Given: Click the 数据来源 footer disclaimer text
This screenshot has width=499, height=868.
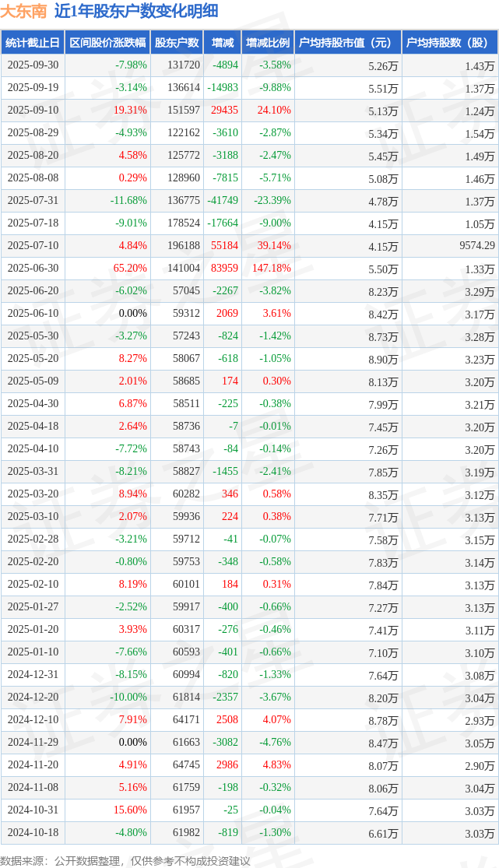Looking at the screenshot, I should click(125, 860).
